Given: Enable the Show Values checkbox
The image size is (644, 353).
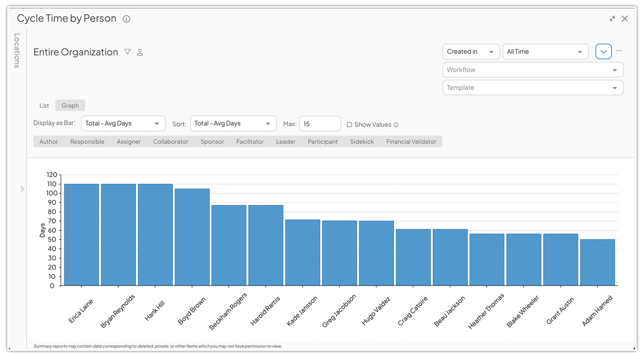Looking at the screenshot, I should 349,124.
